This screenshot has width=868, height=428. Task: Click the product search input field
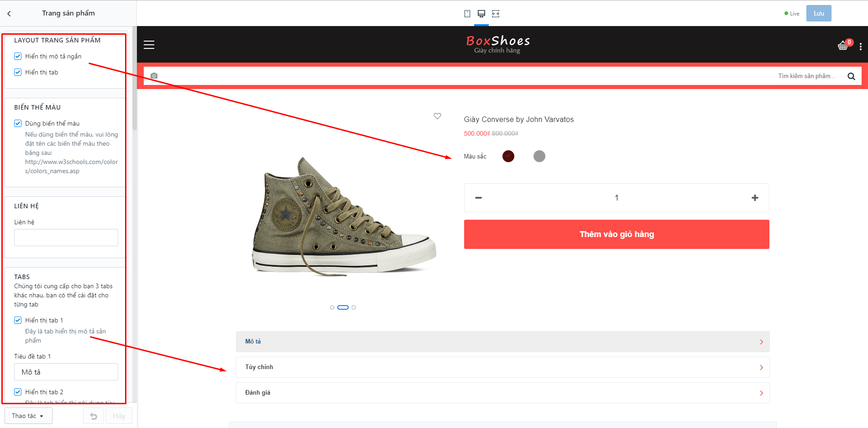point(502,76)
